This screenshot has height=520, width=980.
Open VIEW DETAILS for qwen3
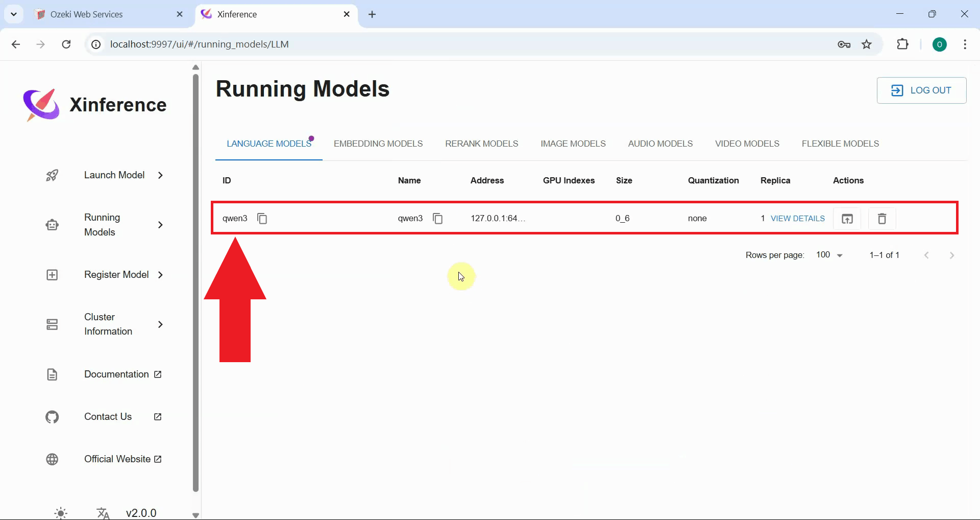[798, 218]
